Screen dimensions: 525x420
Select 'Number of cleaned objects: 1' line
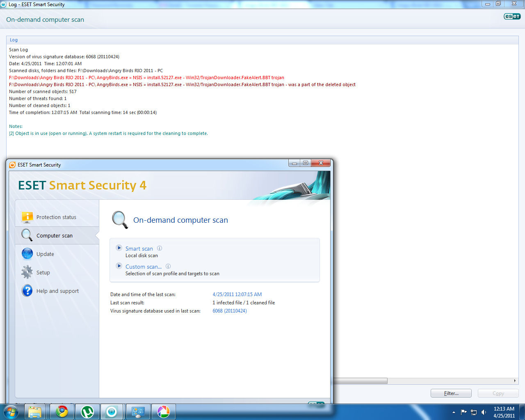40,105
